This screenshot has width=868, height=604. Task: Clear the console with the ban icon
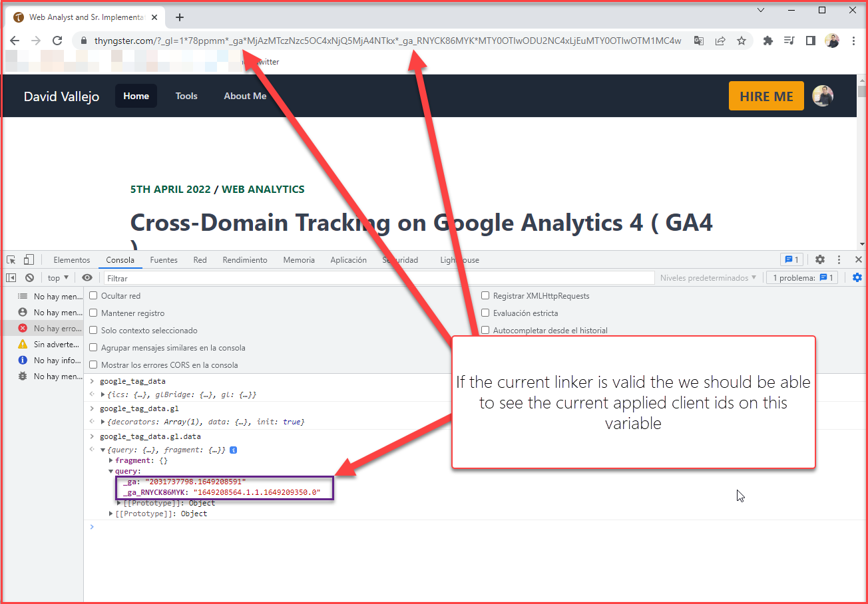(x=29, y=278)
